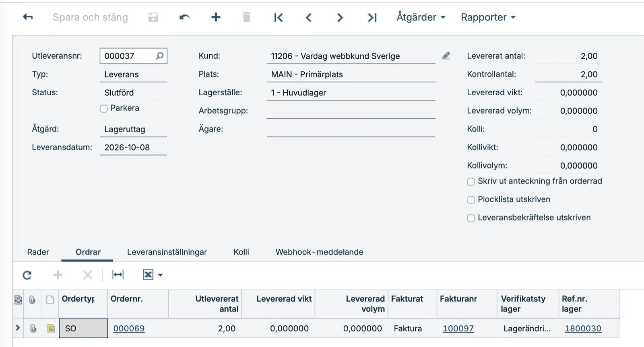Viewport: 644px width, 347px height.
Task: Click the trash delete icon
Action: point(247,17)
